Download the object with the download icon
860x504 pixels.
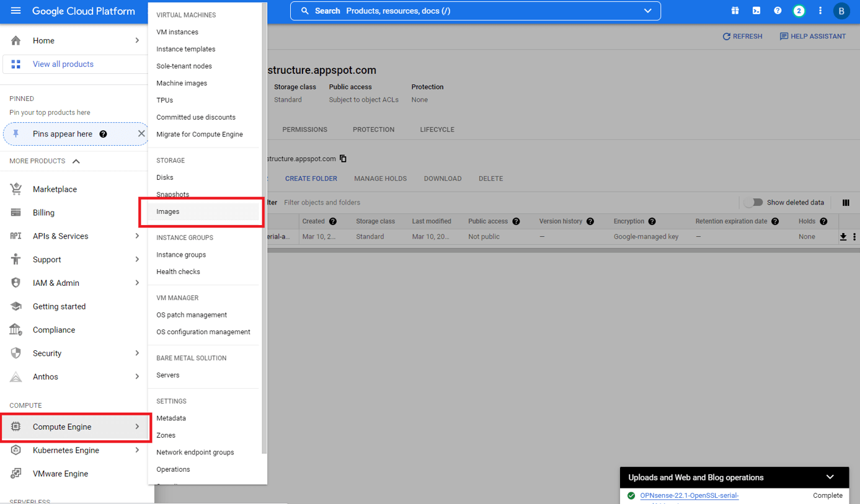[843, 237]
